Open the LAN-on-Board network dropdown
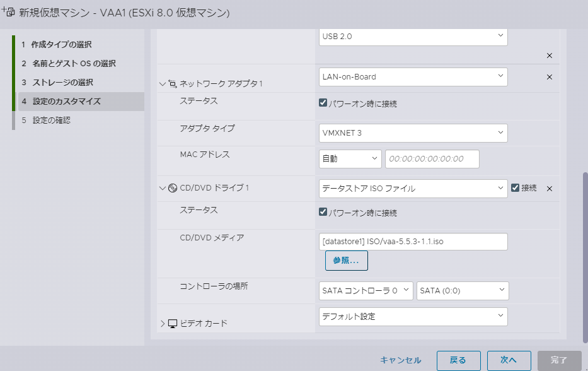The image size is (588, 371). tap(413, 77)
